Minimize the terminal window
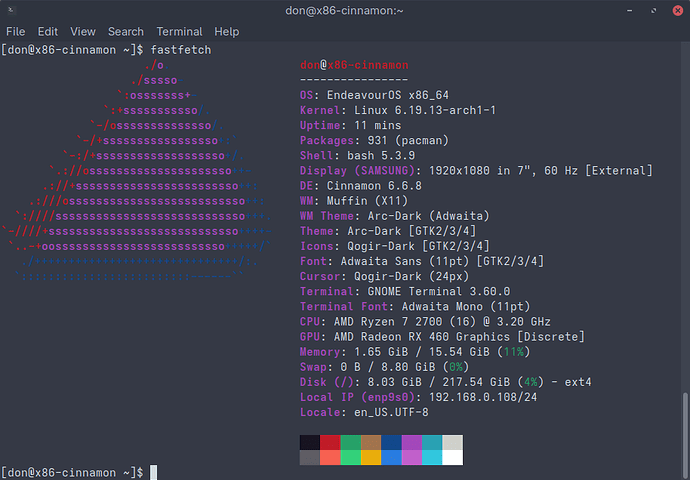 click(630, 11)
